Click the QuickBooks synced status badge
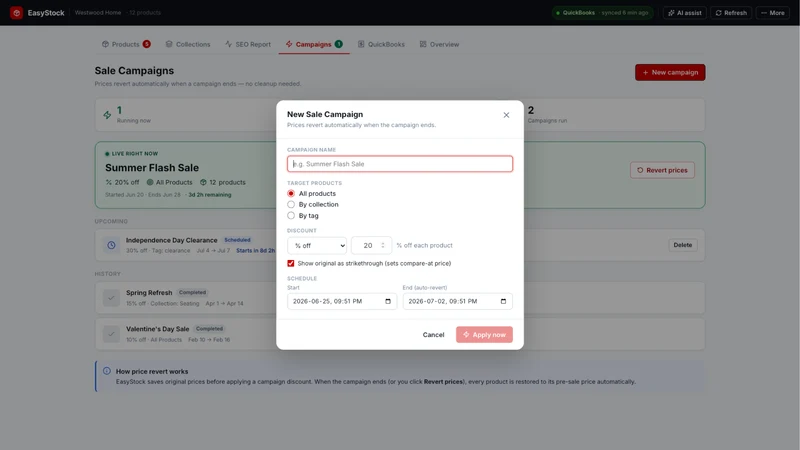 [x=603, y=13]
